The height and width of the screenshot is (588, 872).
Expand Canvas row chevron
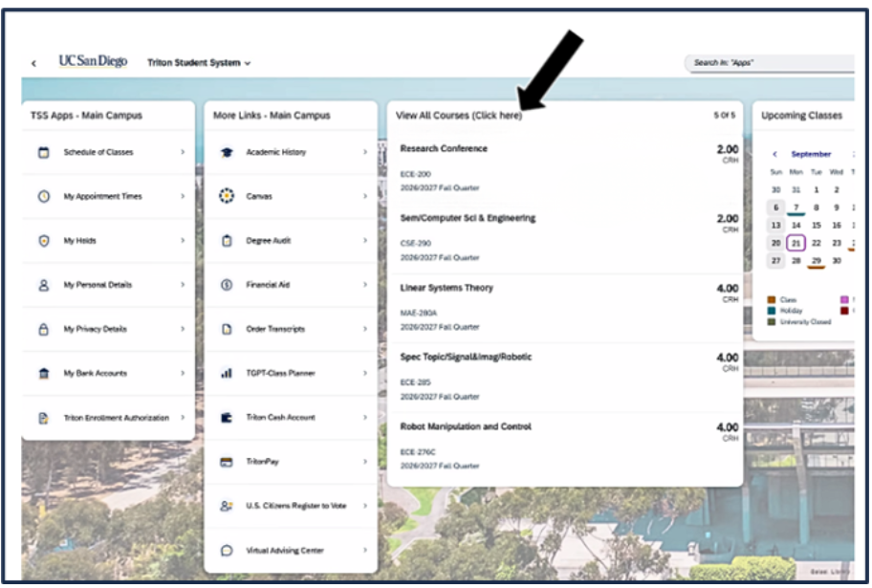(365, 196)
